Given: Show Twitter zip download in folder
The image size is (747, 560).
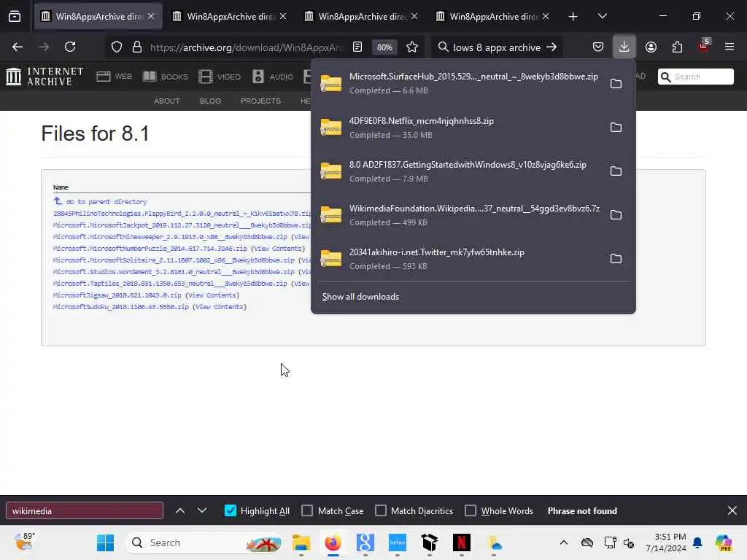Looking at the screenshot, I should [616, 259].
